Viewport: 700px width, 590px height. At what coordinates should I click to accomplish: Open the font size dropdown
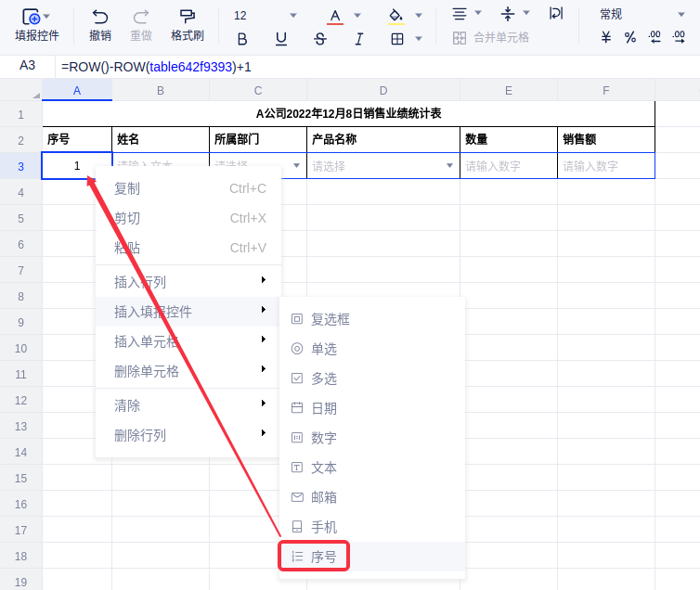(293, 16)
